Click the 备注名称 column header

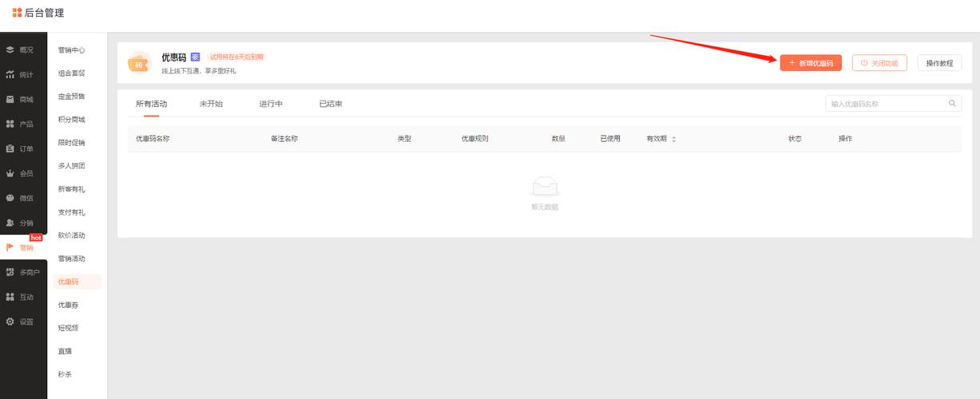(284, 139)
